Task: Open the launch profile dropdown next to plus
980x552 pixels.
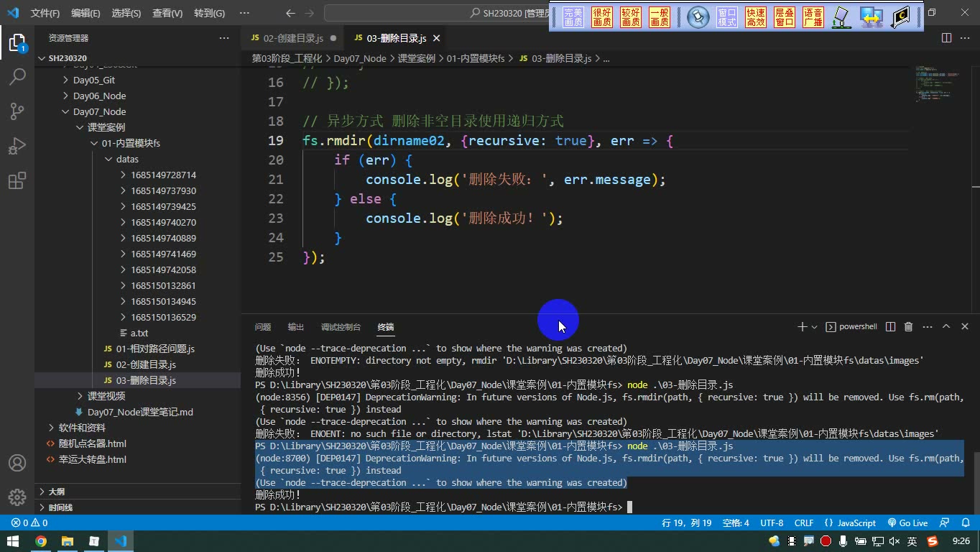Action: pos(814,326)
